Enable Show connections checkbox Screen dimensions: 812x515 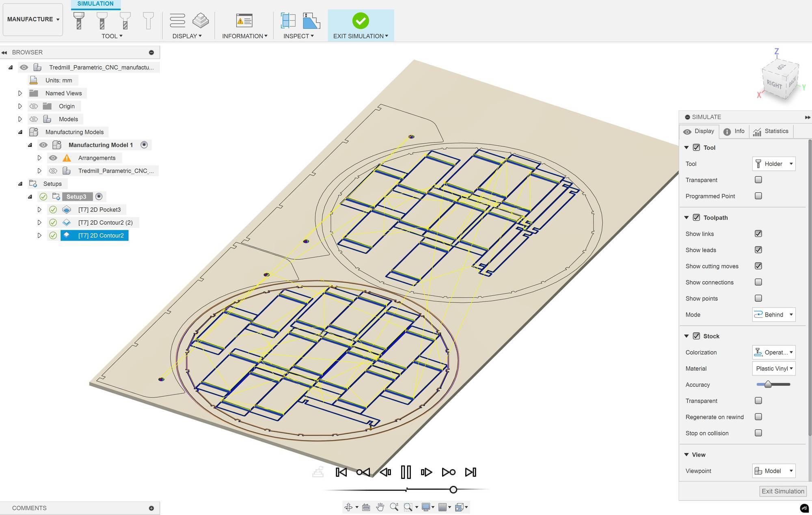click(758, 282)
